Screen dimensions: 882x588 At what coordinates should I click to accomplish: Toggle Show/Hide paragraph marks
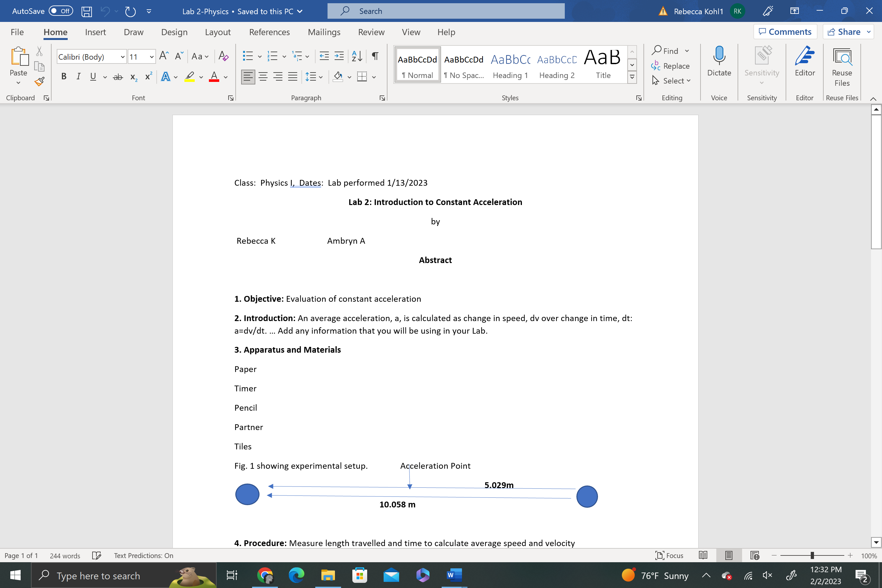[375, 56]
